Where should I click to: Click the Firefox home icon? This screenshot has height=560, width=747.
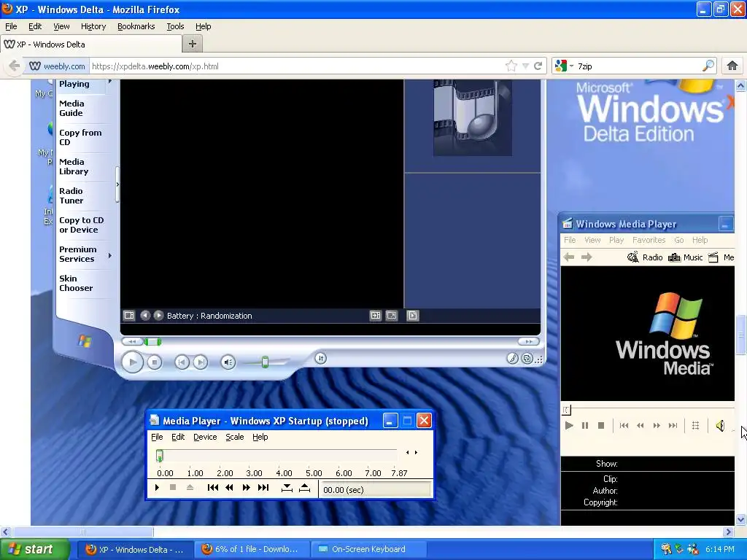pyautogui.click(x=732, y=66)
